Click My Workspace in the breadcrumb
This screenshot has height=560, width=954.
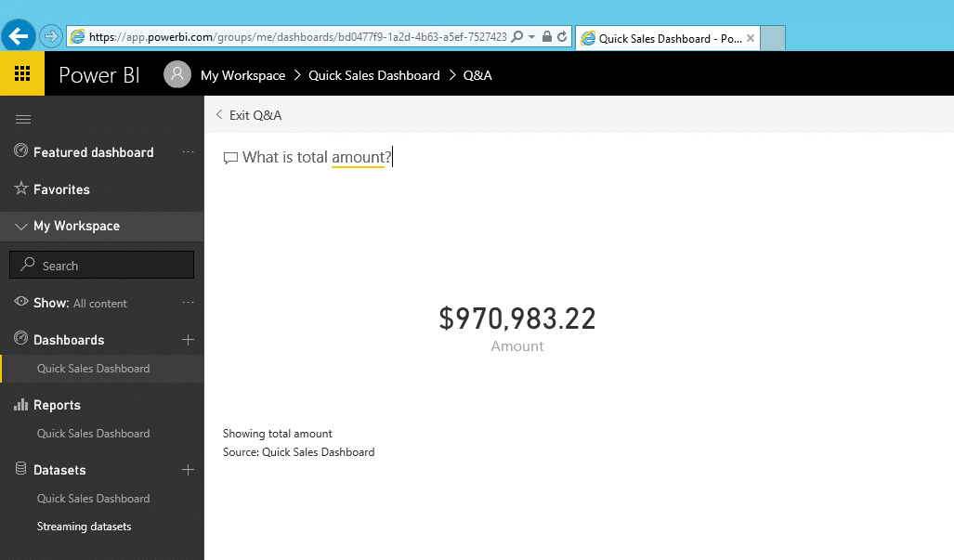(x=242, y=75)
